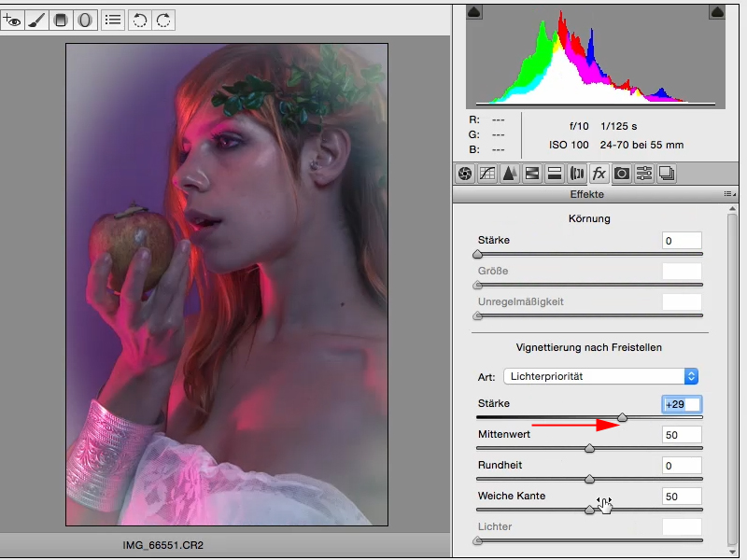Click the Vignettierung nach Freistellen heading
The width and height of the screenshot is (747, 560).
point(589,347)
